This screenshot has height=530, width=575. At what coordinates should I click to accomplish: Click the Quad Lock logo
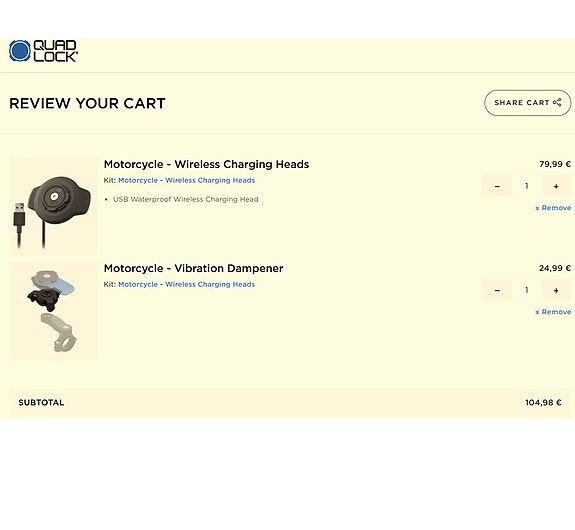point(43,51)
